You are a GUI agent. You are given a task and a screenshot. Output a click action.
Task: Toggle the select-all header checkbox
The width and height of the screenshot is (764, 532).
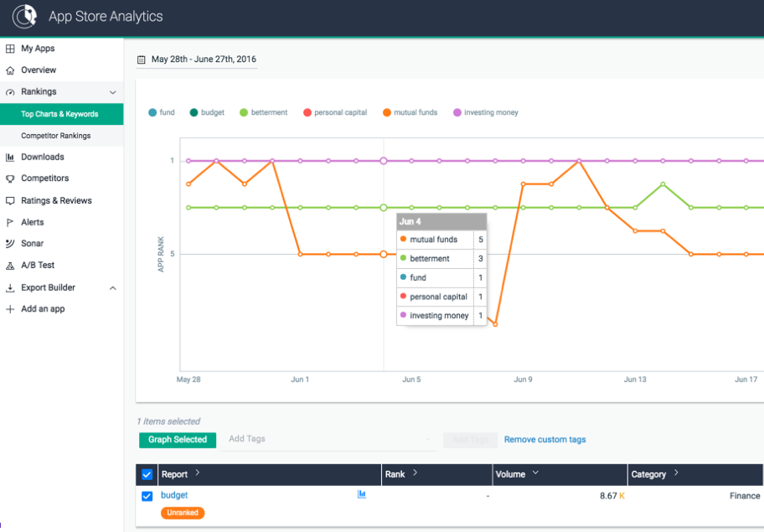(147, 474)
